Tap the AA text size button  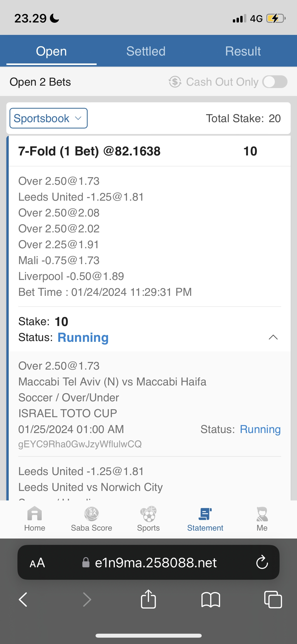click(37, 563)
